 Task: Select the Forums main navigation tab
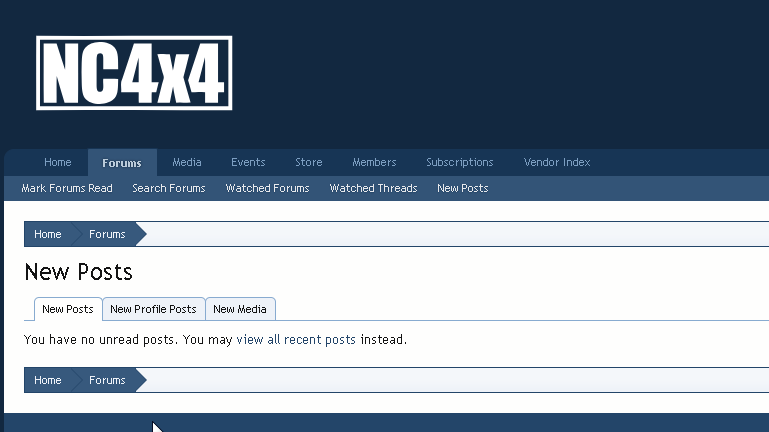[x=122, y=163]
